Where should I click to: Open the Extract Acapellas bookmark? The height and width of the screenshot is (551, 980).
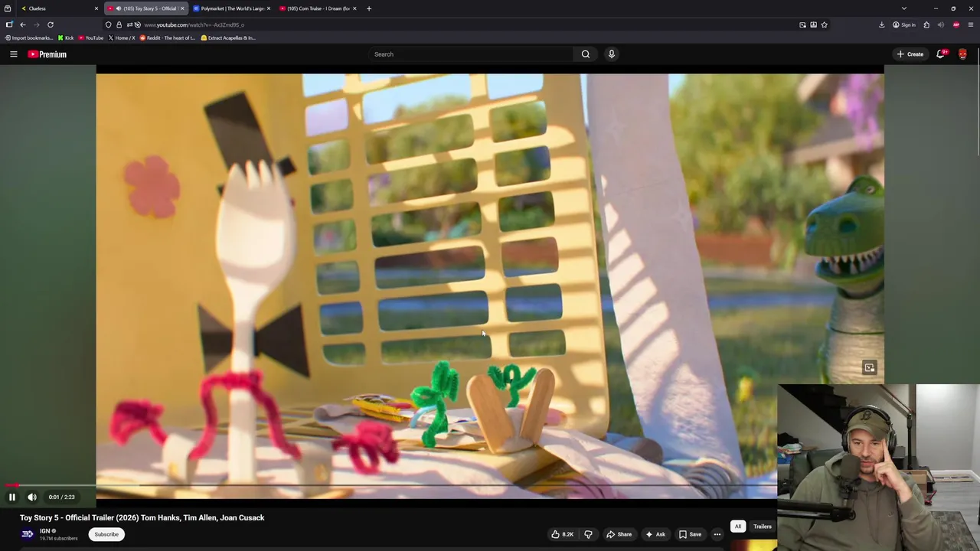228,37
